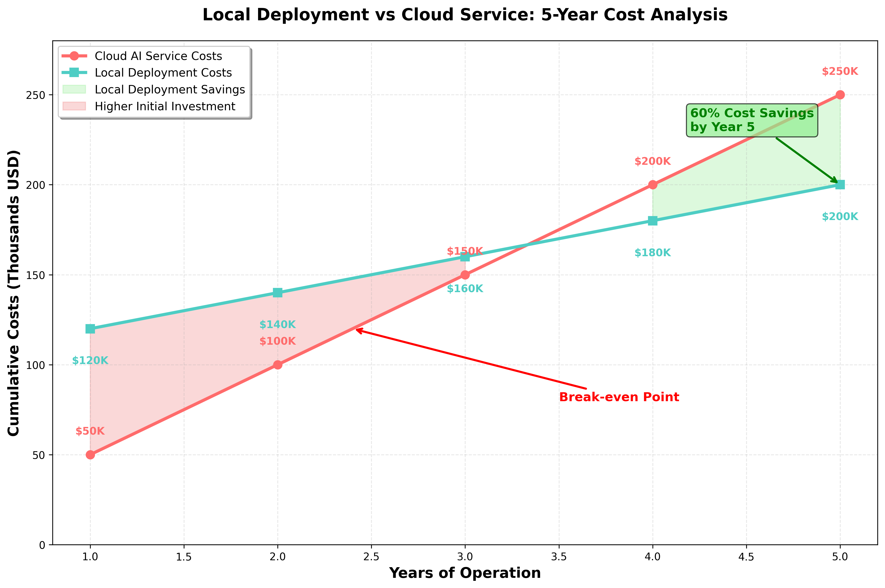
Task: Click the Break-even Point annotation text
Action: point(619,397)
